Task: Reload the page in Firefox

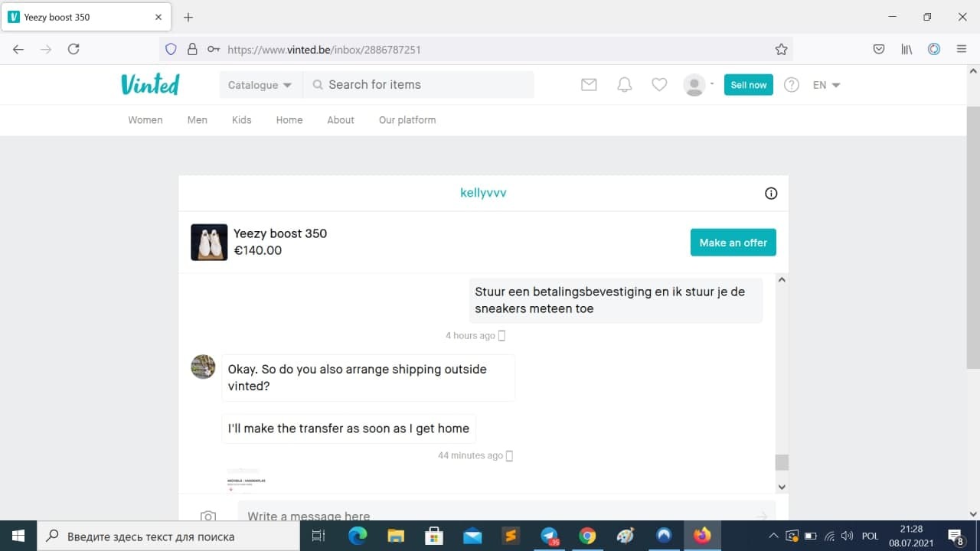Action: (x=73, y=49)
